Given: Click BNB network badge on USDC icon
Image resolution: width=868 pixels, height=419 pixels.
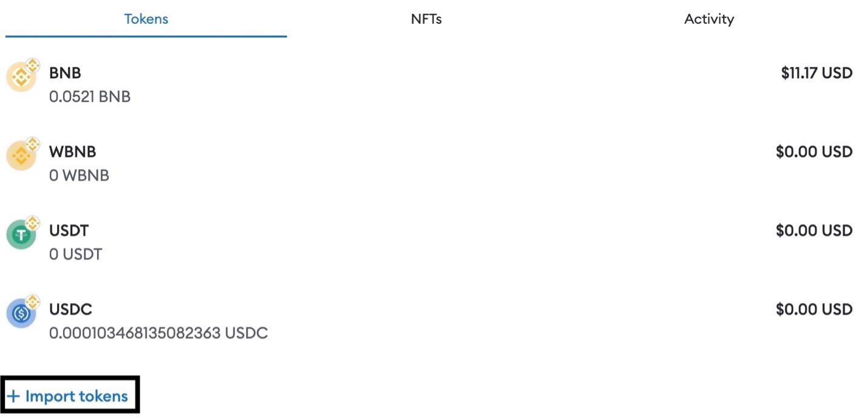Looking at the screenshot, I should click(x=32, y=302).
